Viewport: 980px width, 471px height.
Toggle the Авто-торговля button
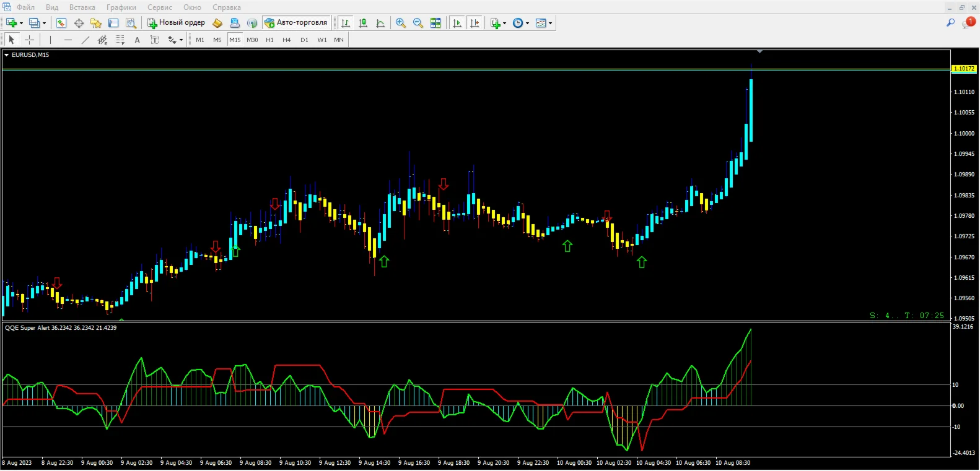click(296, 23)
